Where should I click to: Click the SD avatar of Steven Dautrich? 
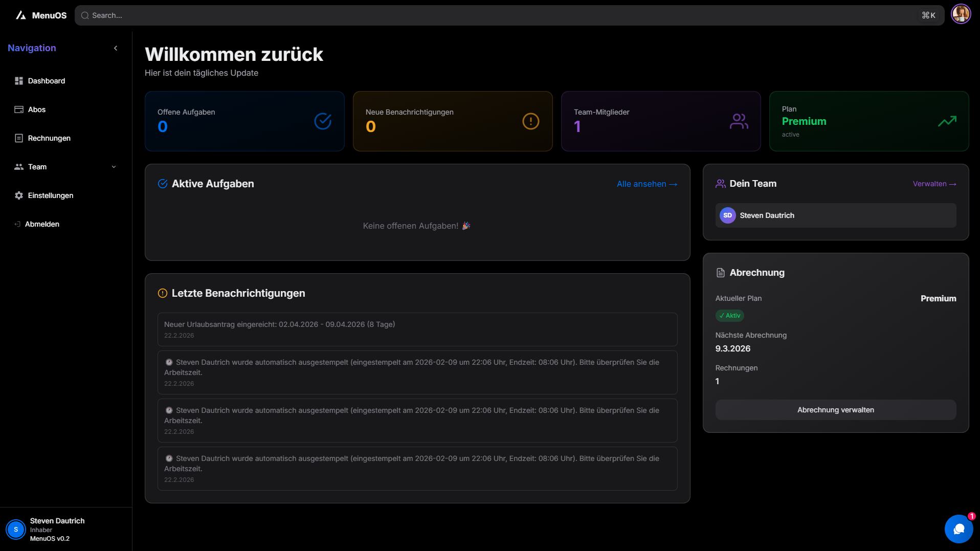[727, 215]
